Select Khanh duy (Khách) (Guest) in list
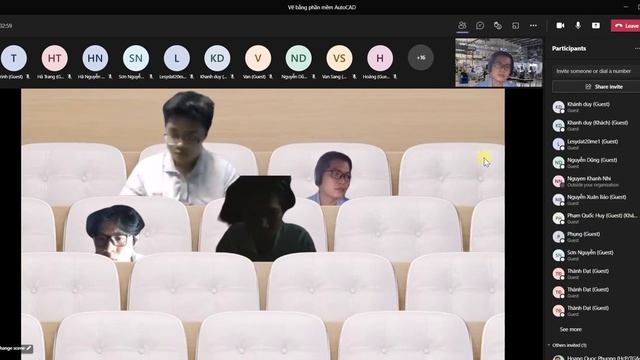Image resolution: width=640 pixels, height=360 pixels. click(x=595, y=125)
